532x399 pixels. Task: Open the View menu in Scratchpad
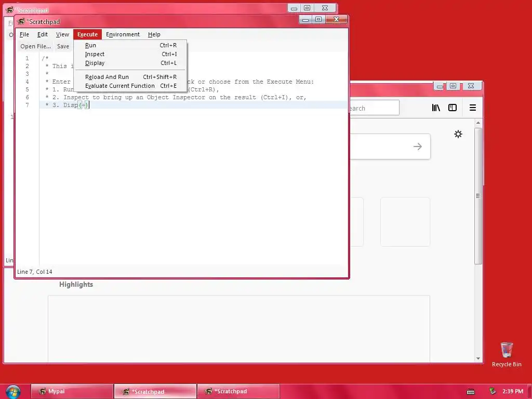pos(62,34)
